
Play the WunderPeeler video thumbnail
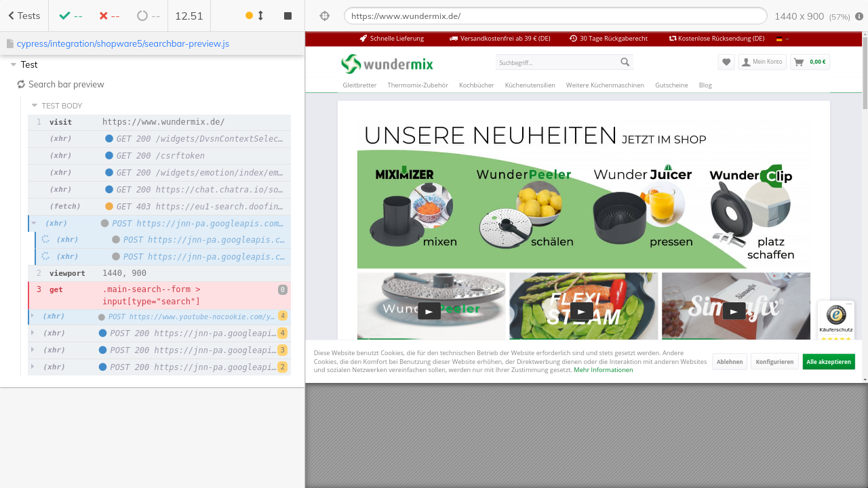(x=429, y=310)
